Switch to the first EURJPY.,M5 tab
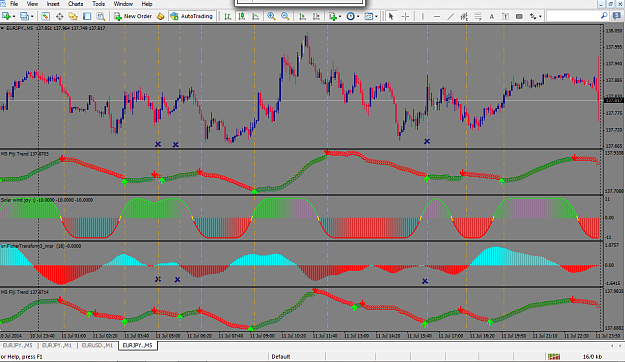Image resolution: width=625 pixels, height=362 pixels. (17, 345)
